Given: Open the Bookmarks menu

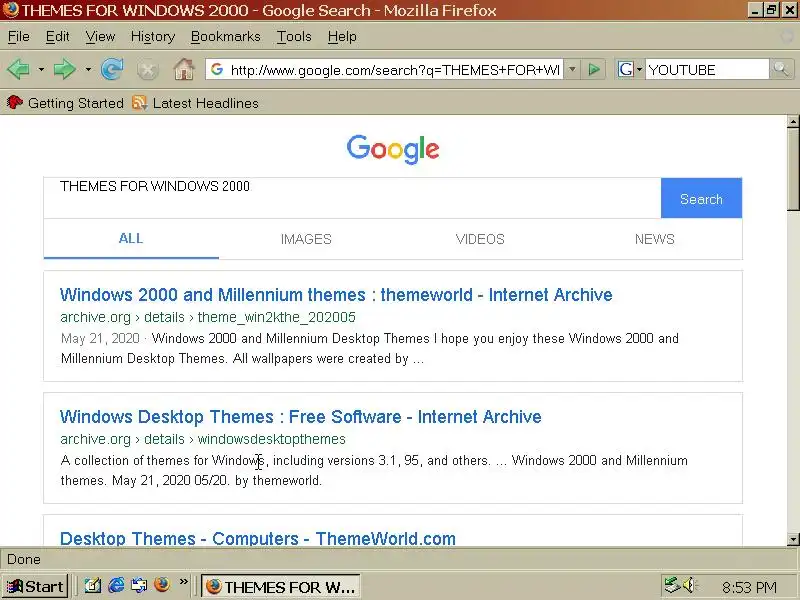Looking at the screenshot, I should 226,37.
